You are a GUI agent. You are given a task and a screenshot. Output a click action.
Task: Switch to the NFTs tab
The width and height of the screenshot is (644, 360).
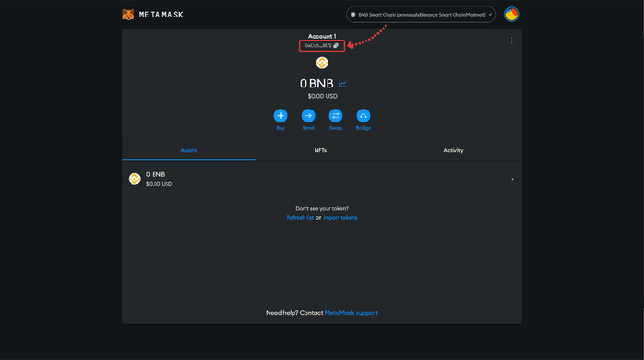coord(320,150)
